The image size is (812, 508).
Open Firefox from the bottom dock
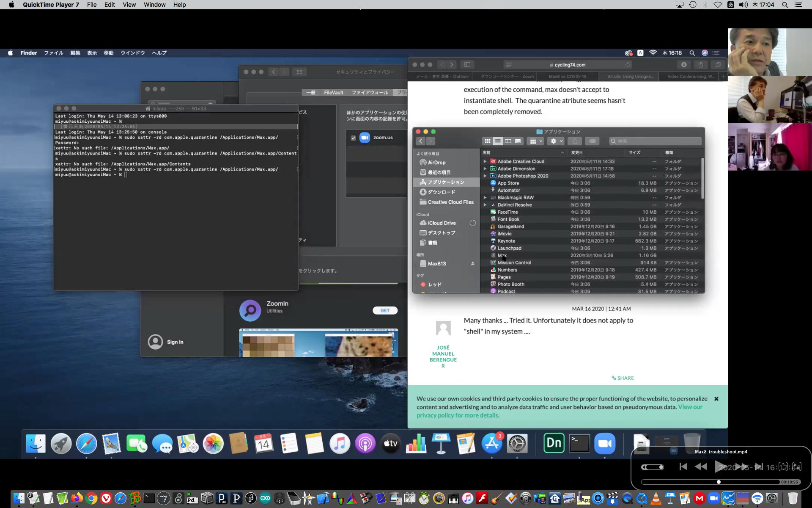(x=77, y=498)
